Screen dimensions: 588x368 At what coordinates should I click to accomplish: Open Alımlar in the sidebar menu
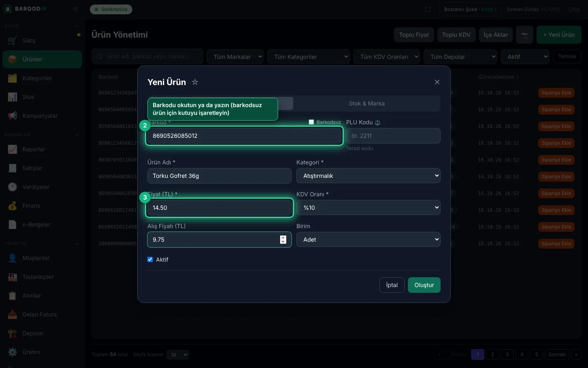point(42,296)
